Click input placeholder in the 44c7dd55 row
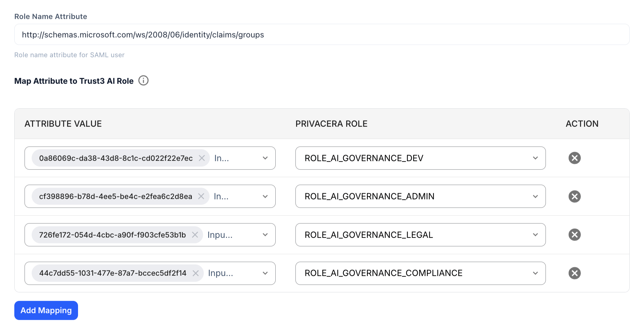 (221, 273)
